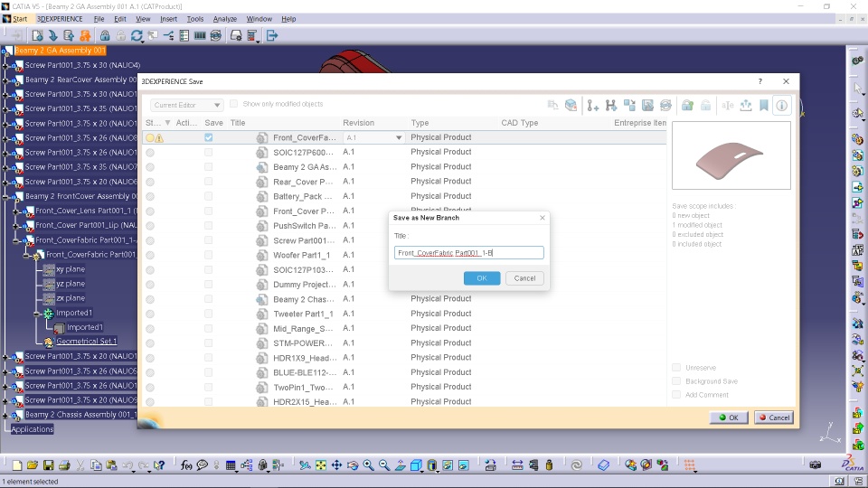Click the Pan arrows icon in bottom toolbar
868x488 pixels.
[336, 465]
